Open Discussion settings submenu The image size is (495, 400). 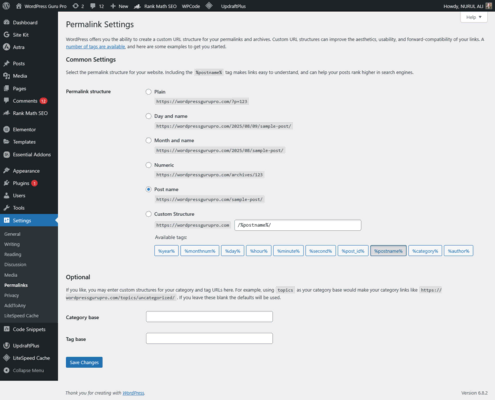tap(15, 265)
